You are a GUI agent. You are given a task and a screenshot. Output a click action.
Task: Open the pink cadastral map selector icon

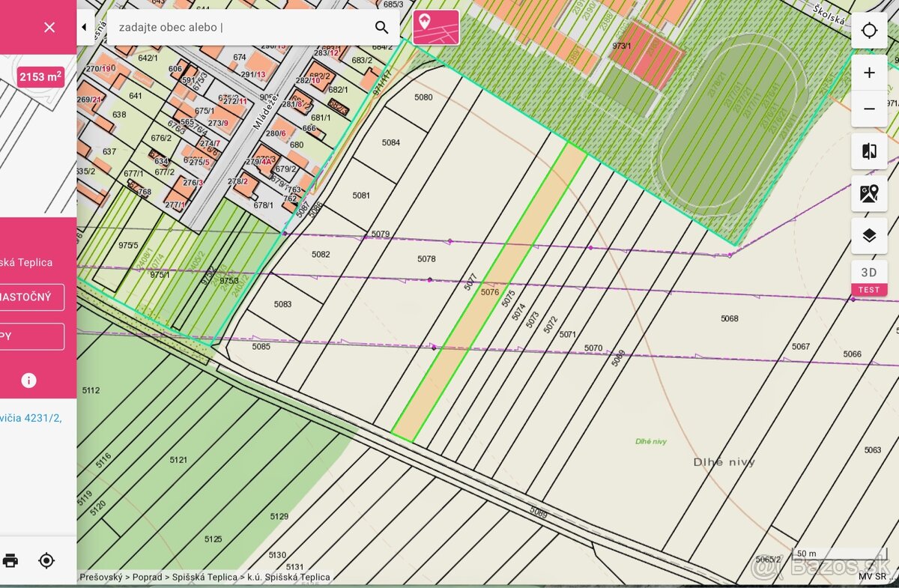(436, 28)
